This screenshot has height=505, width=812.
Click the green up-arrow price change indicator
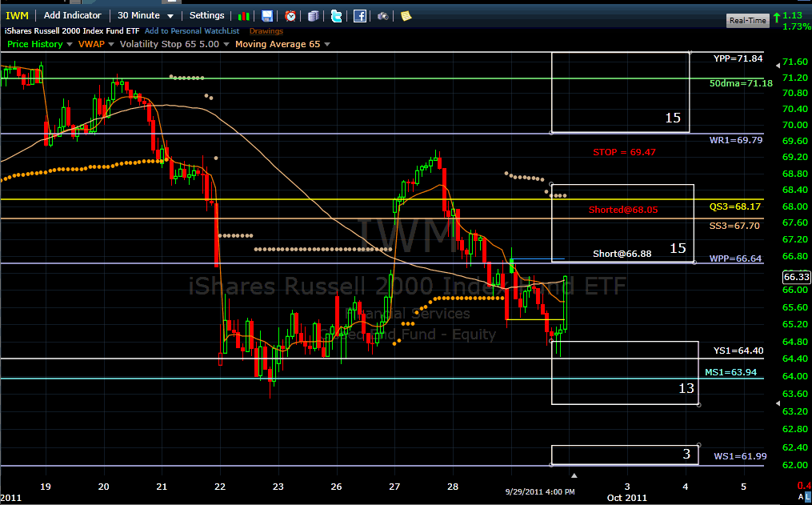(776, 18)
